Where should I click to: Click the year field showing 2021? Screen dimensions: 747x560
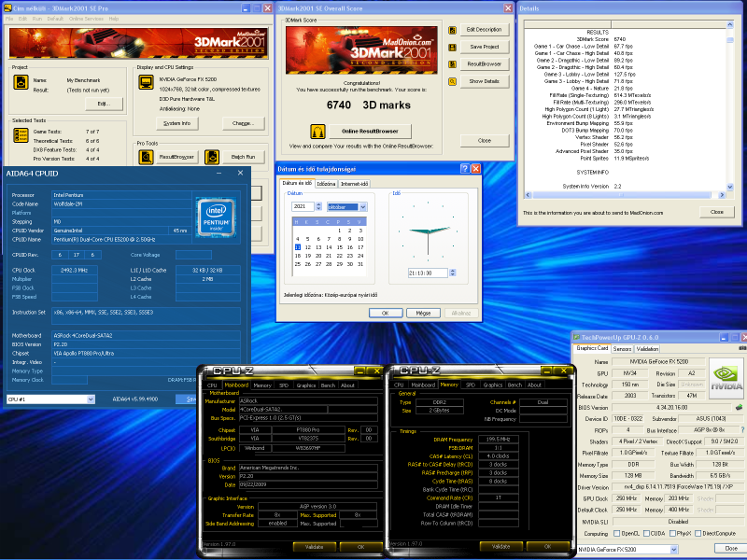point(303,206)
